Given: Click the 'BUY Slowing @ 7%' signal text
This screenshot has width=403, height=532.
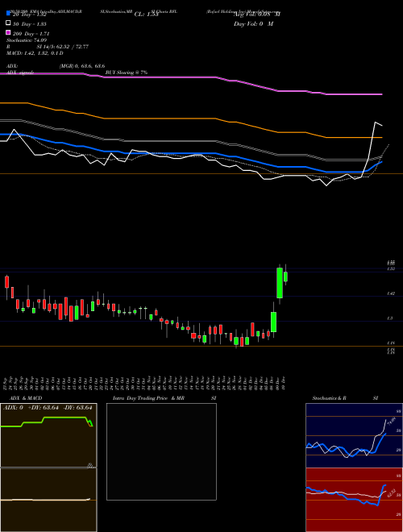Looking at the screenshot, I should [x=127, y=73].
